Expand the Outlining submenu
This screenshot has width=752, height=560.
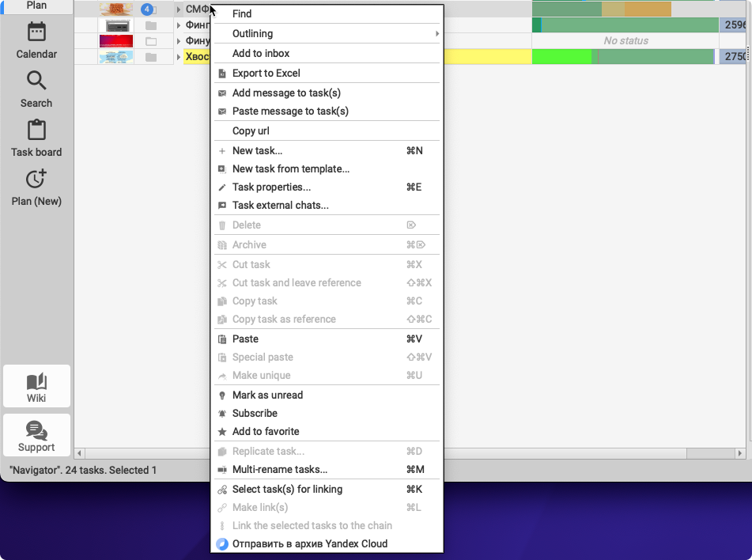click(252, 33)
